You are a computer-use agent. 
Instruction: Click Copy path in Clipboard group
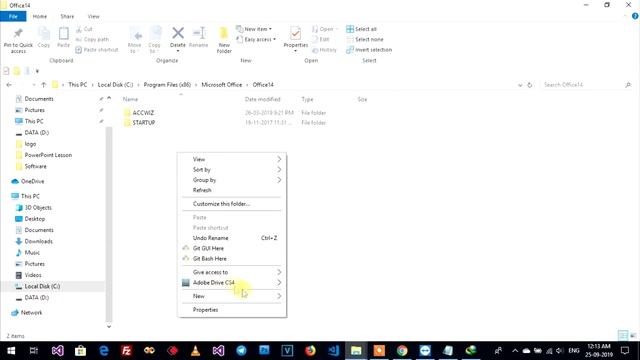point(92,39)
